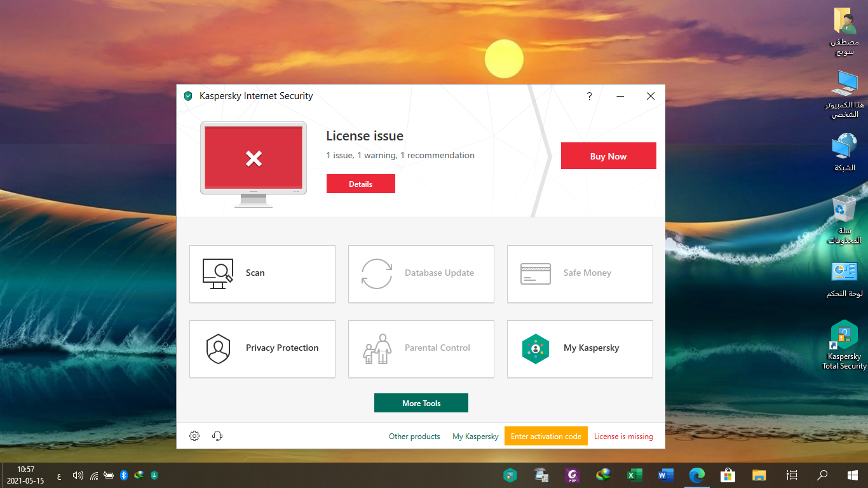Click the Kaspersky shield tray icon

(154, 475)
